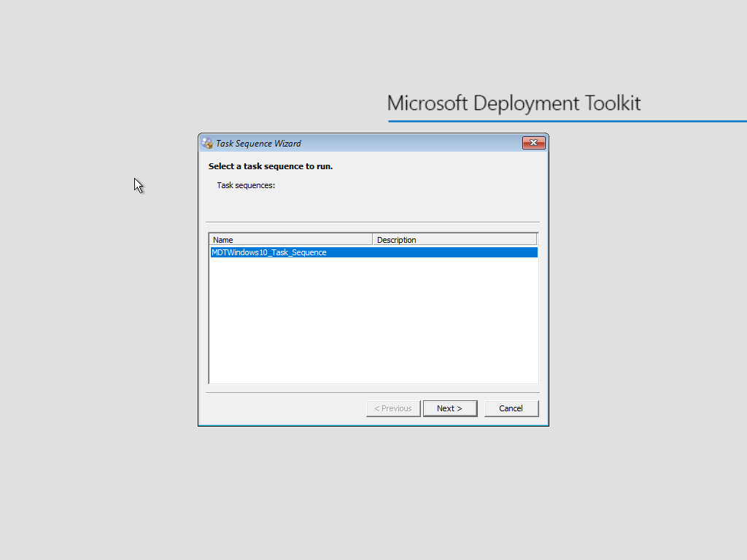Click the Description cell of the selected row
The image size is (747, 560).
click(454, 252)
